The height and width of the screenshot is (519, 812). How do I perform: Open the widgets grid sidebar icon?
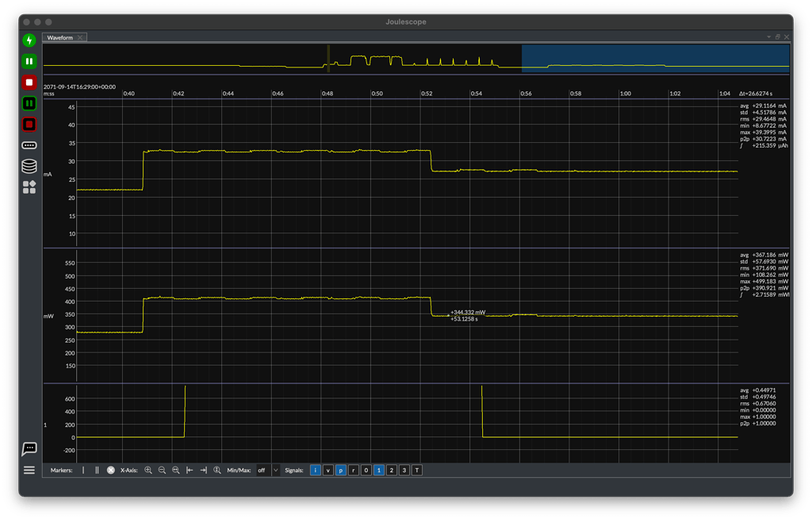pos(29,187)
